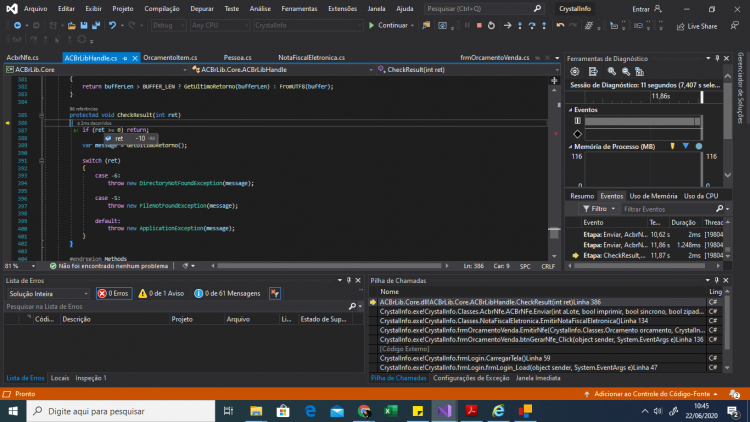Open the Ferramentas menu
Screen dimensions: 750x422
pyautogui.click(x=299, y=9)
